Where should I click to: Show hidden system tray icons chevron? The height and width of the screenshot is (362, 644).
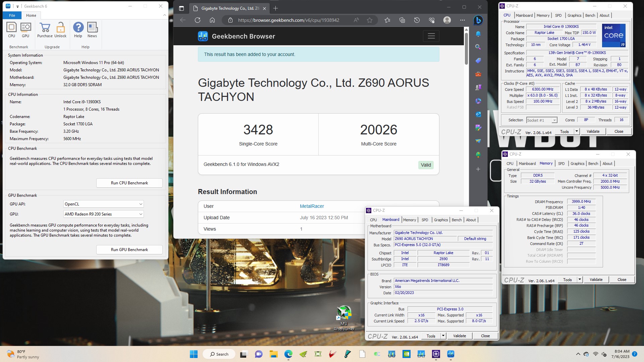pos(578,354)
